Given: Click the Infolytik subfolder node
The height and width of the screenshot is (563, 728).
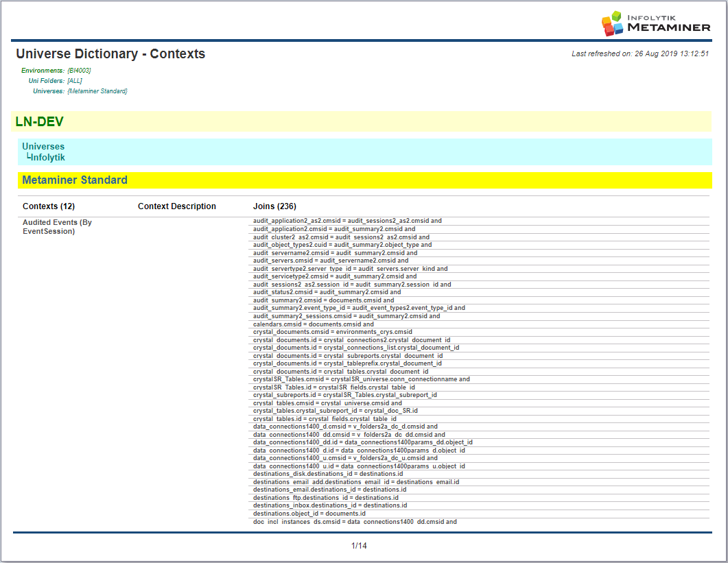Looking at the screenshot, I should click(45, 157).
